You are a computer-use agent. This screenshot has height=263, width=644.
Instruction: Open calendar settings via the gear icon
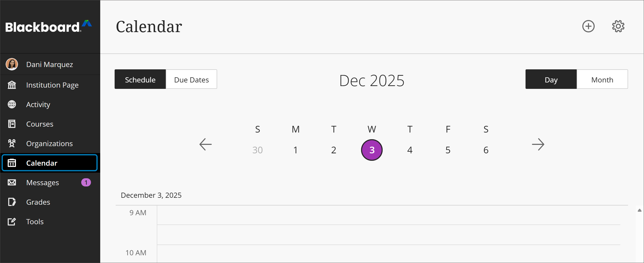618,26
